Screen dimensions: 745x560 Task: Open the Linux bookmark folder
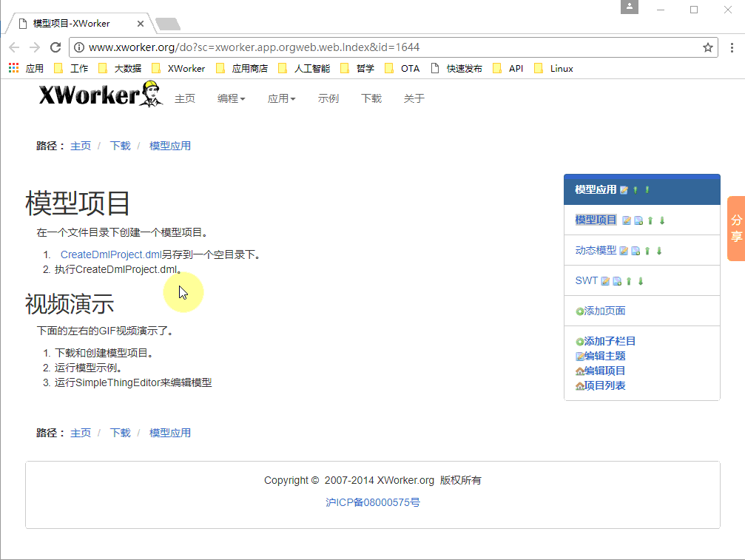click(x=553, y=68)
